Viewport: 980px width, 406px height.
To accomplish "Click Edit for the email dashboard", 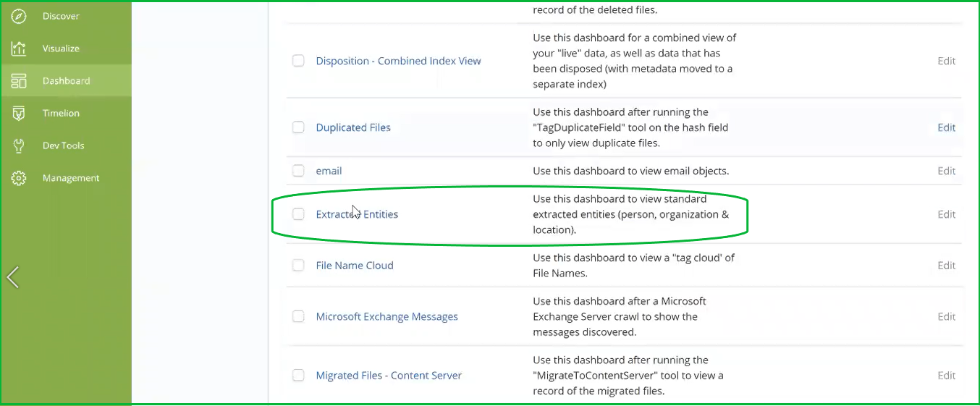I will [x=947, y=171].
